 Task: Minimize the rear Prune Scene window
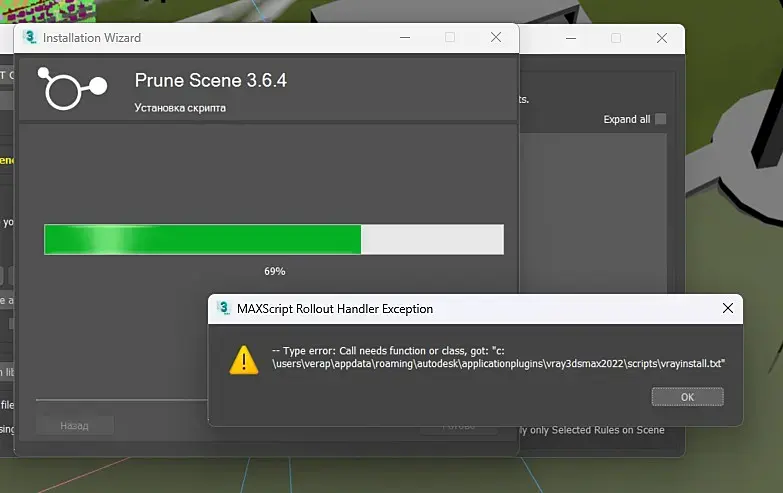571,38
